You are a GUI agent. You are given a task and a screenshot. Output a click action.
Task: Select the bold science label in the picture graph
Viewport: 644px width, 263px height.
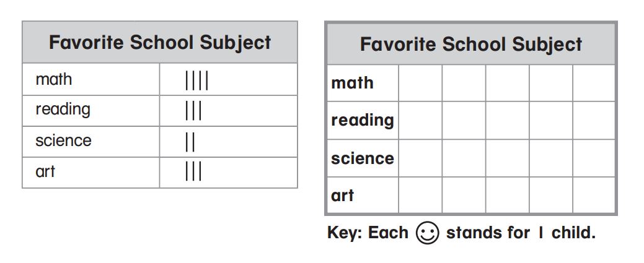363,158
